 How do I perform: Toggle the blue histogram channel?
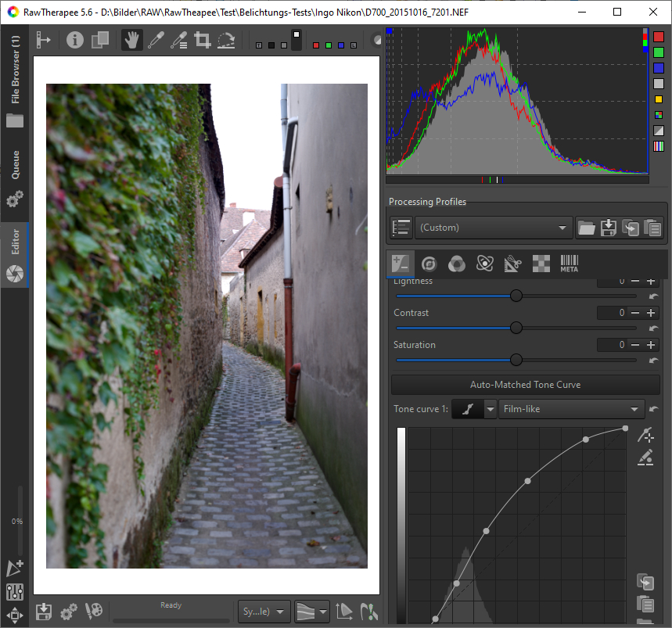pos(659,68)
